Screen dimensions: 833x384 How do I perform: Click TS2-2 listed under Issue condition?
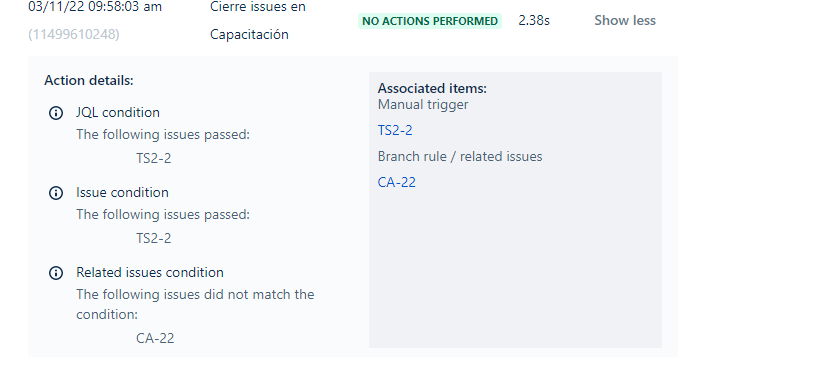pyautogui.click(x=154, y=238)
